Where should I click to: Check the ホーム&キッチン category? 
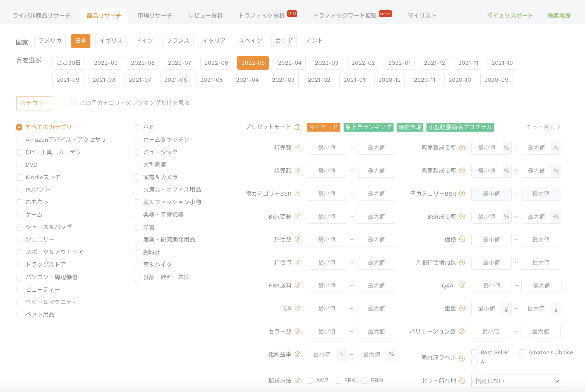tap(137, 140)
